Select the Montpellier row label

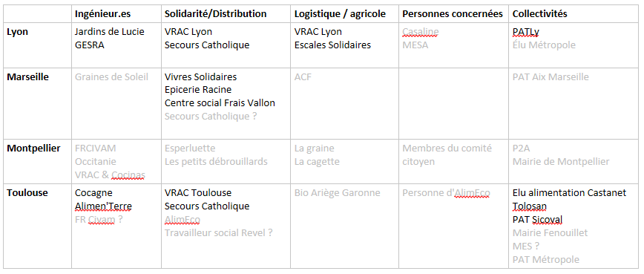point(33,149)
